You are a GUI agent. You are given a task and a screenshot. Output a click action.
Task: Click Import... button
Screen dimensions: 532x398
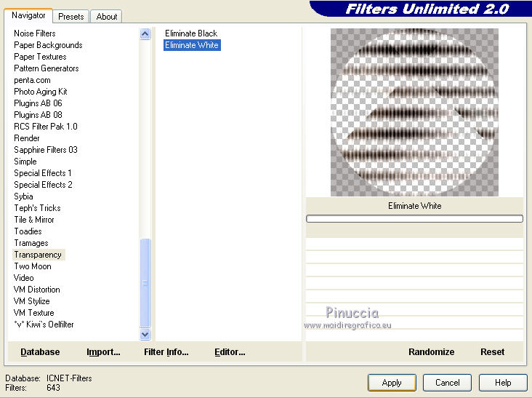(x=103, y=352)
